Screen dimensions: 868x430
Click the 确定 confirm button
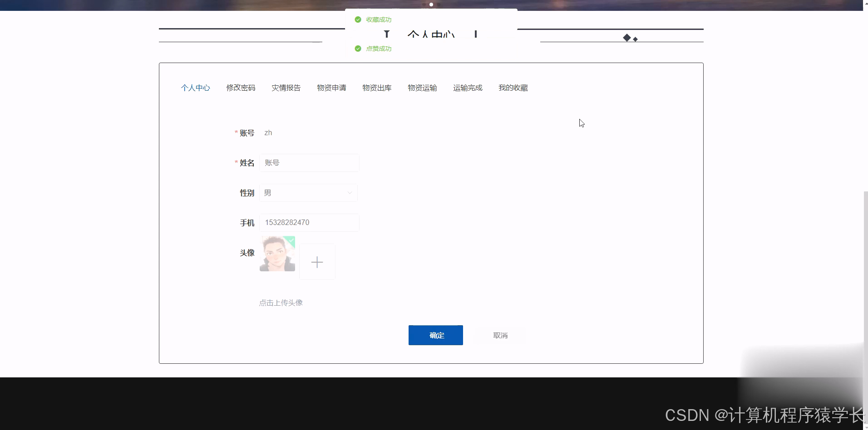click(x=435, y=335)
